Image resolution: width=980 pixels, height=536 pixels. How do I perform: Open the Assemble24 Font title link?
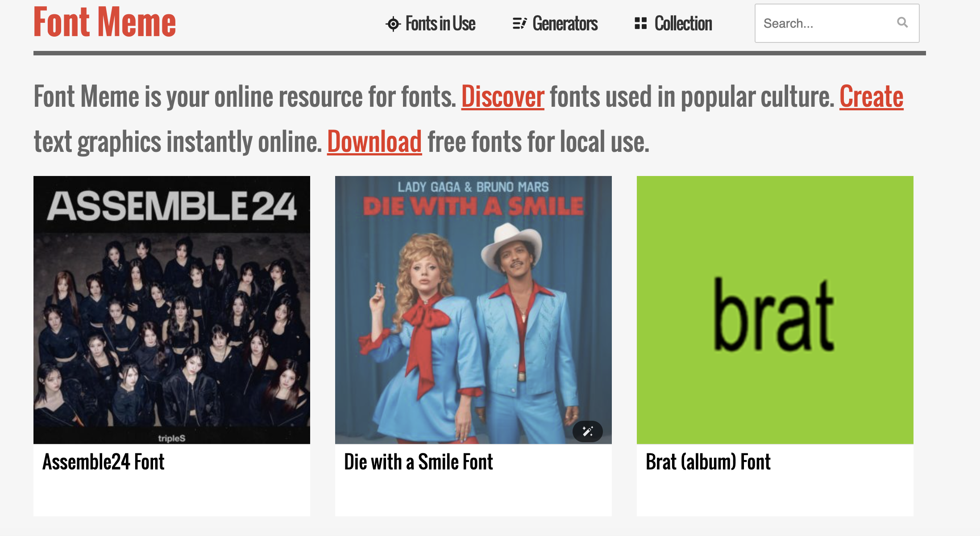[104, 462]
